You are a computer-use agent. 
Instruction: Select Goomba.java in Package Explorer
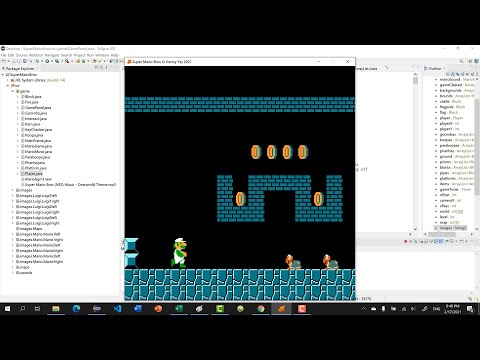tap(34, 113)
